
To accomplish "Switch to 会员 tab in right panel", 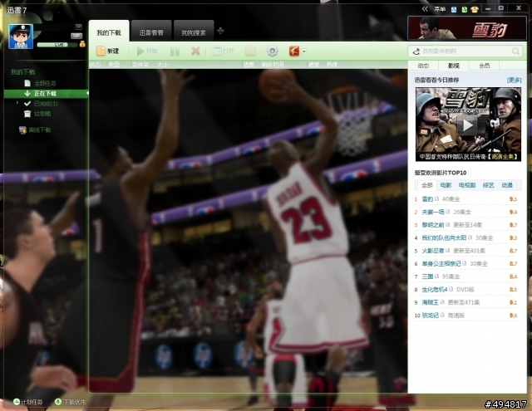I will click(484, 66).
